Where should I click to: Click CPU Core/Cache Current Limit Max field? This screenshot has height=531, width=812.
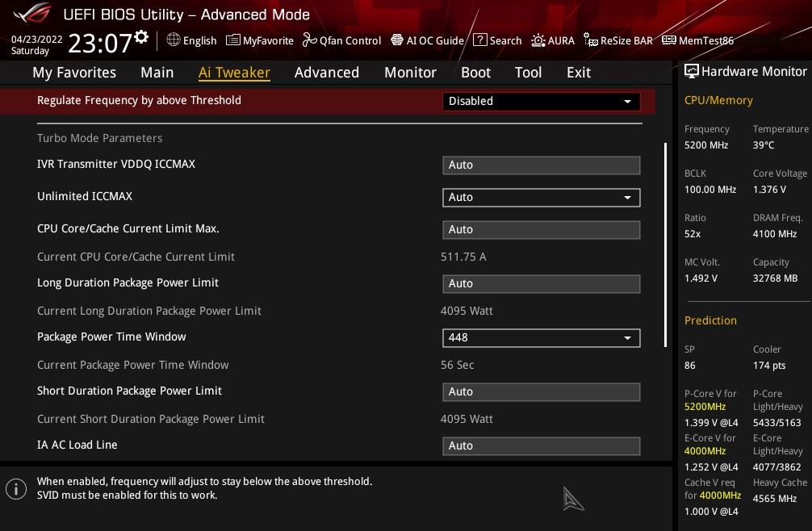point(541,230)
